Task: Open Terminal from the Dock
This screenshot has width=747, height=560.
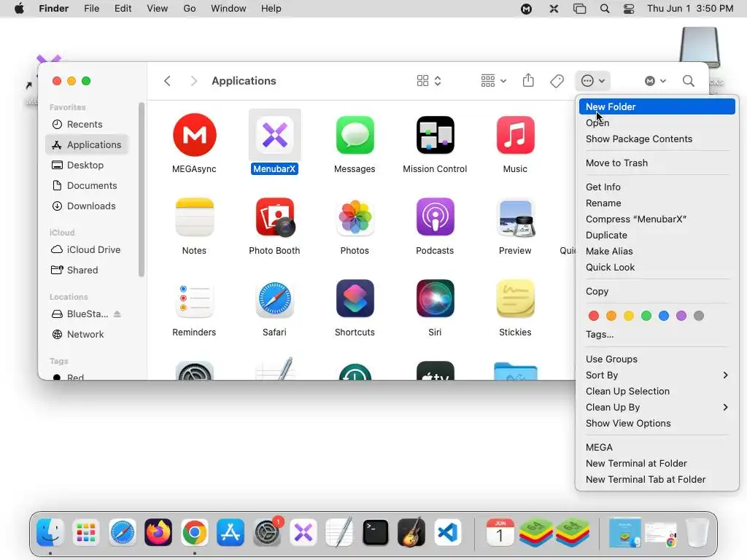Action: (376, 532)
